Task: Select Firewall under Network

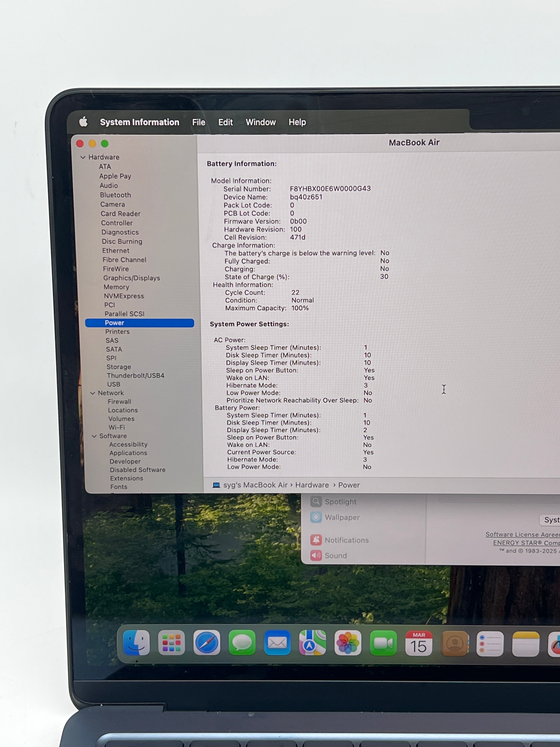Action: tap(119, 401)
